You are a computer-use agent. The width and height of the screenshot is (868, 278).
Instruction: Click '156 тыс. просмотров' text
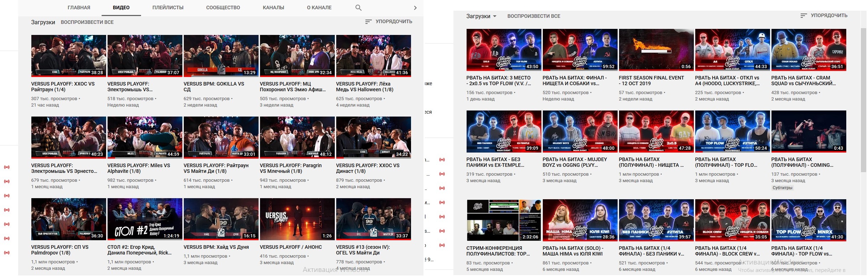[489, 93]
